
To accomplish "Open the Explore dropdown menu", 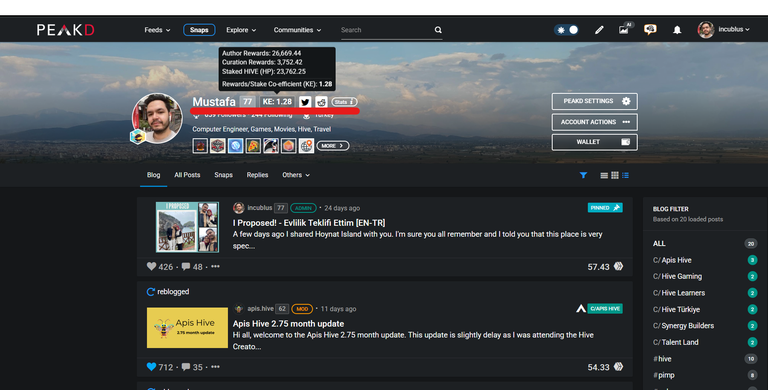I will [241, 30].
